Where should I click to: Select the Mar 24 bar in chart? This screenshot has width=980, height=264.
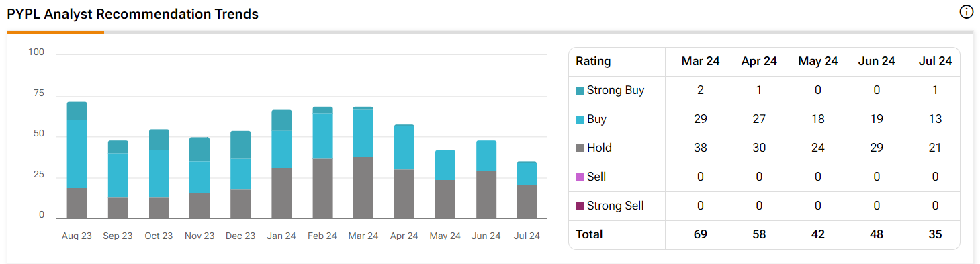tap(363, 163)
